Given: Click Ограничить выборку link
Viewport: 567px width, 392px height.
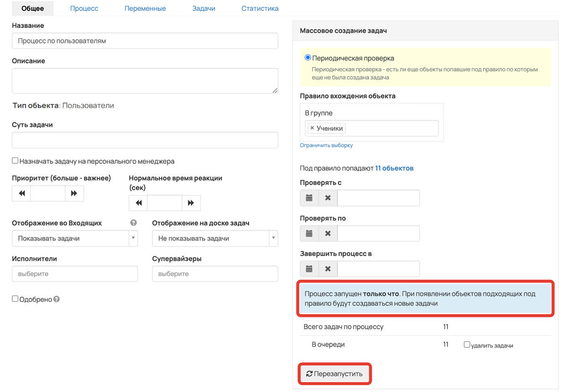Looking at the screenshot, I should [x=326, y=145].
